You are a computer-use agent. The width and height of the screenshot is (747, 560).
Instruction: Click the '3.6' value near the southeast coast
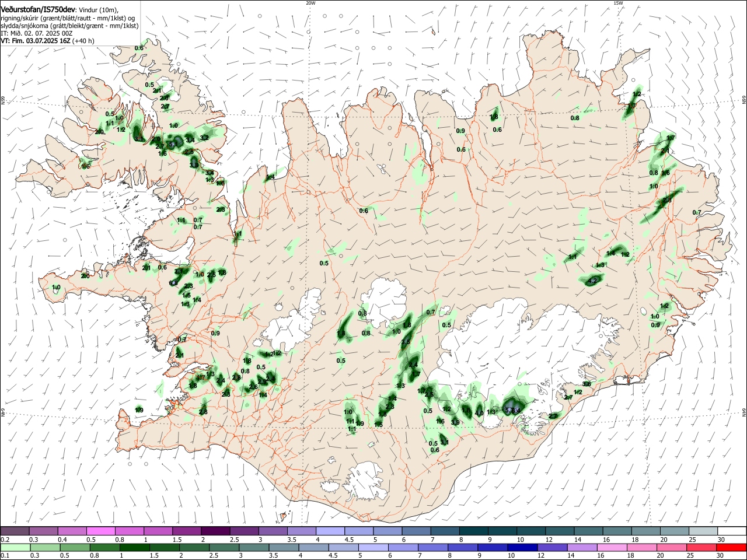coord(587,384)
